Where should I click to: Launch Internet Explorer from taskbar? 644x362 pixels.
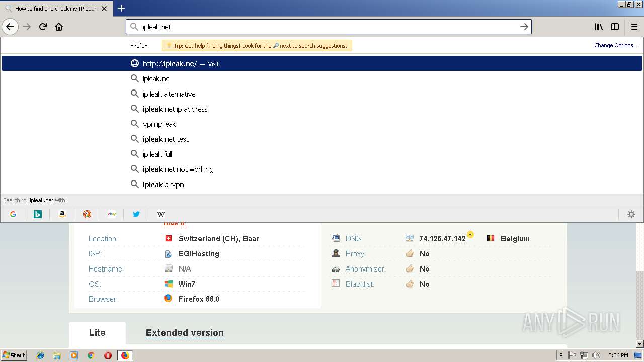pyautogui.click(x=40, y=355)
